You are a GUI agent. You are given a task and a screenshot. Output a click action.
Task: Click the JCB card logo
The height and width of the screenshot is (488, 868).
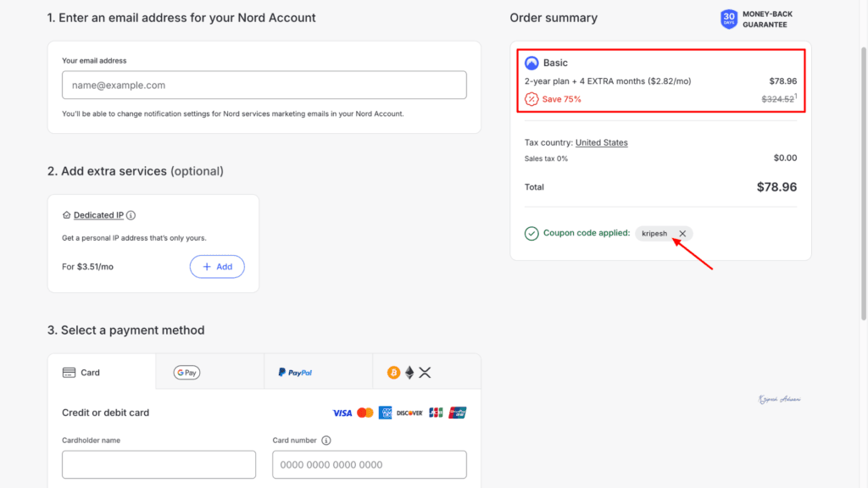click(437, 413)
